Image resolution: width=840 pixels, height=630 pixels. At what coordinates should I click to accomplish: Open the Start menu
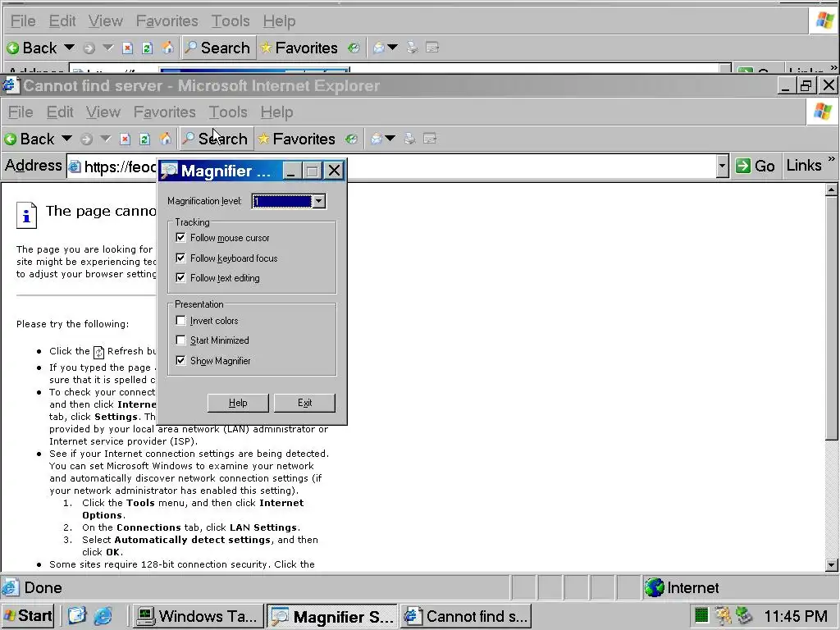28,616
